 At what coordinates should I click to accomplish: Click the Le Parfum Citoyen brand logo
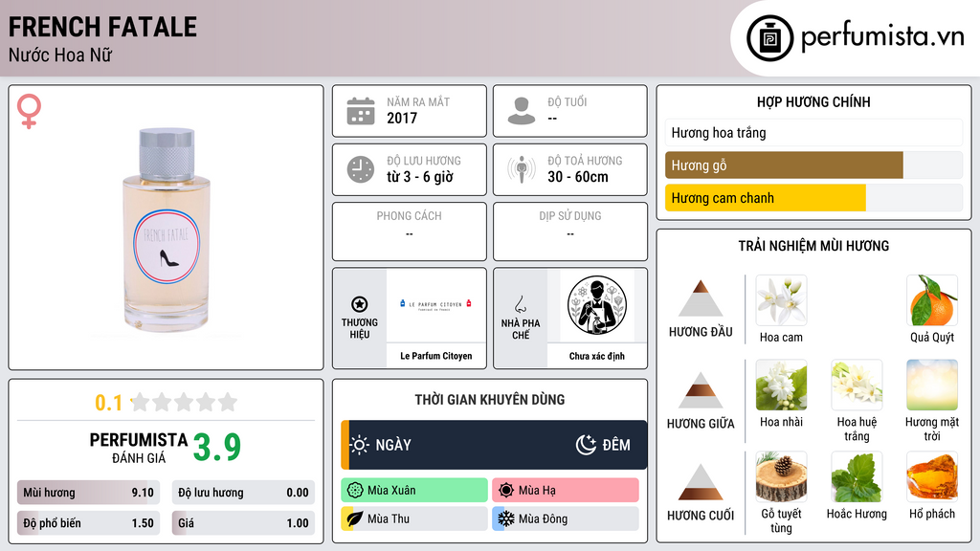point(435,305)
